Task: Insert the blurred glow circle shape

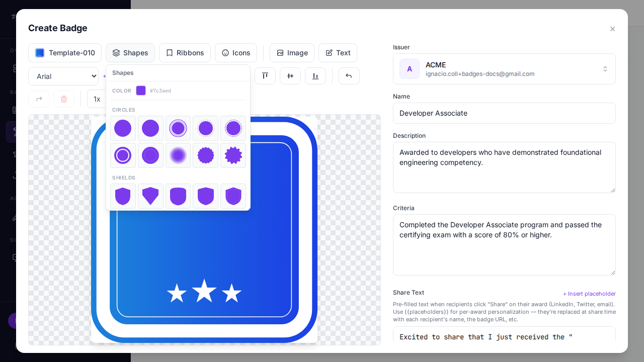Action: 178,155
